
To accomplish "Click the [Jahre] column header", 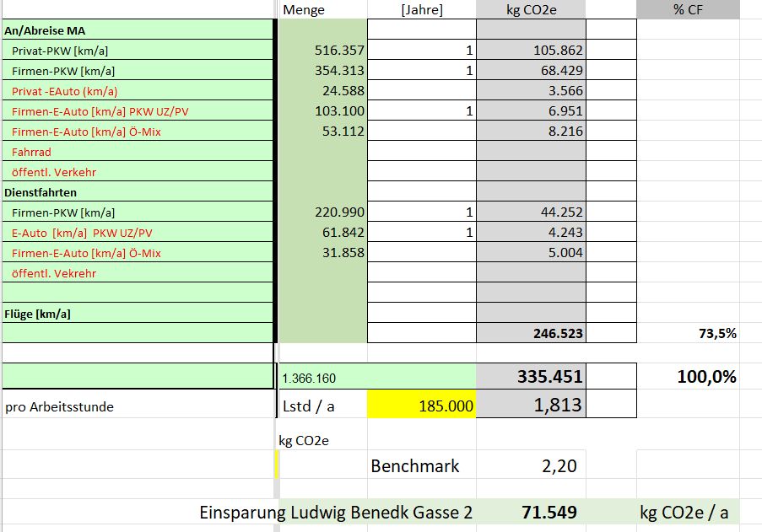I will (422, 10).
